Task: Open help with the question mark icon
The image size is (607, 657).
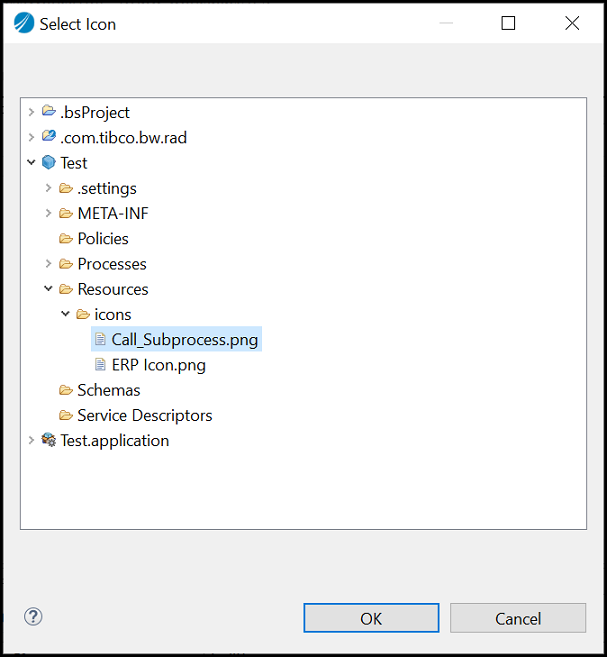Action: (x=33, y=617)
